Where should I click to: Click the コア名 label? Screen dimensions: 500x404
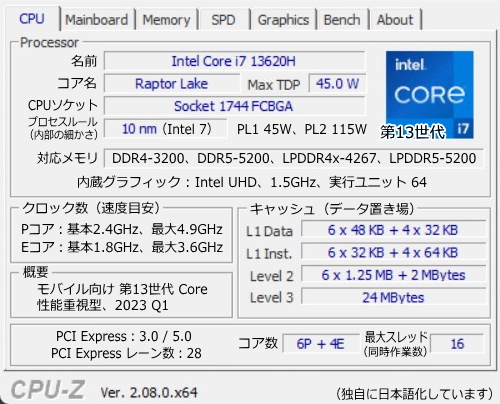tap(77, 83)
